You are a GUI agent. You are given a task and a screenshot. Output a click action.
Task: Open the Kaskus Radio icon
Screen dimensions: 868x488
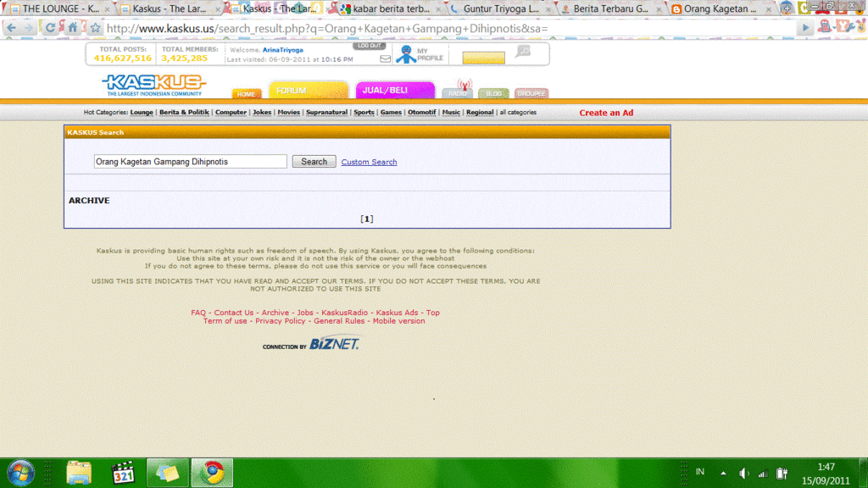(459, 90)
